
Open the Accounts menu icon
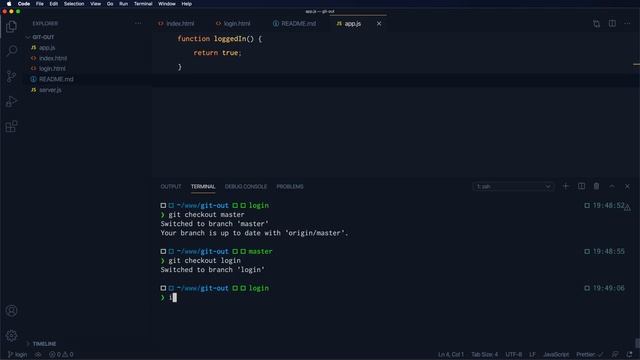[x=11, y=311]
